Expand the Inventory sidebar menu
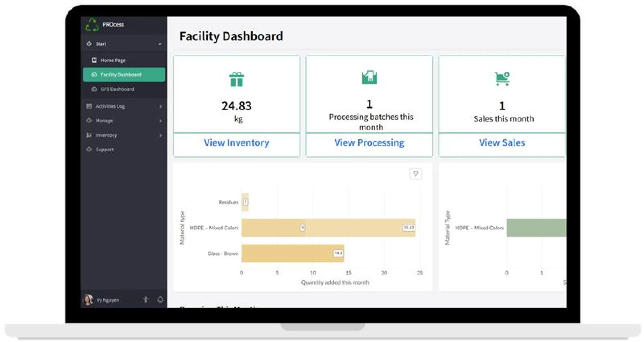The width and height of the screenshot is (644, 342). (x=161, y=135)
